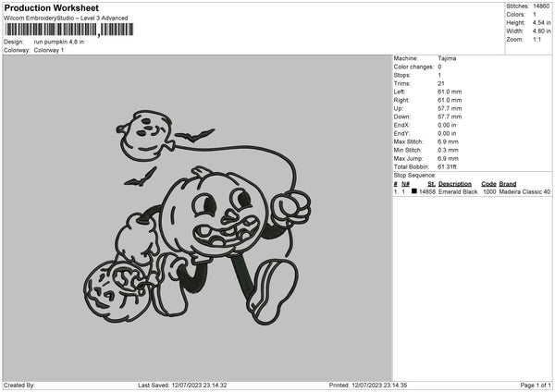Click the EndX value '0.00 in'
The height and width of the screenshot is (392, 555).
point(447,125)
